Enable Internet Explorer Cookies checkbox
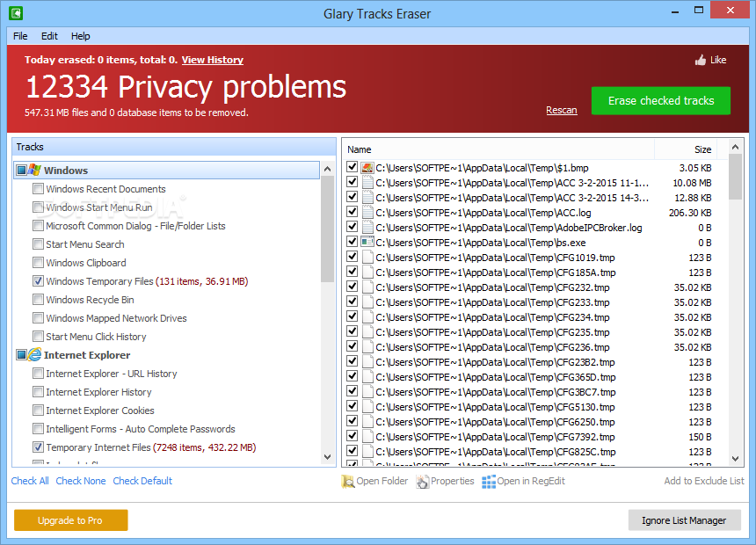 38,410
